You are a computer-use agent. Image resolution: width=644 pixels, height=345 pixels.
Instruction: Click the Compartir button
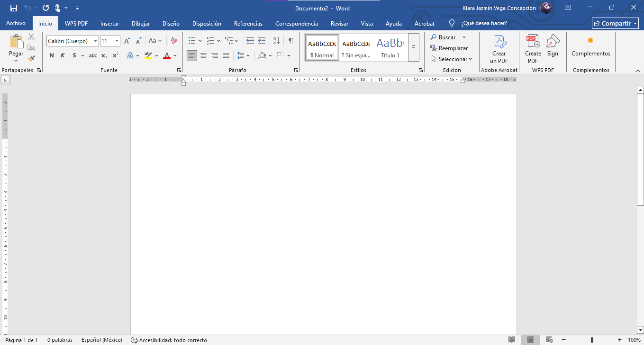click(x=616, y=23)
